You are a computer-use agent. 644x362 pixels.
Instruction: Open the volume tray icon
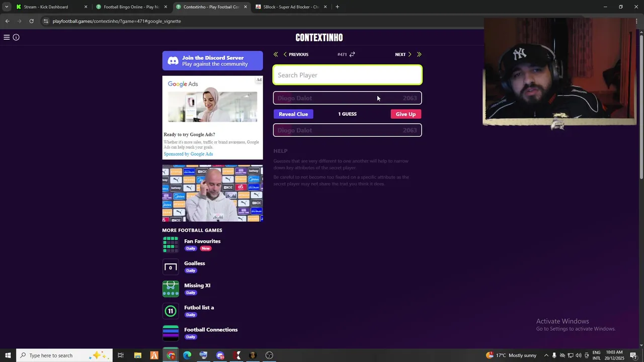[x=579, y=355]
